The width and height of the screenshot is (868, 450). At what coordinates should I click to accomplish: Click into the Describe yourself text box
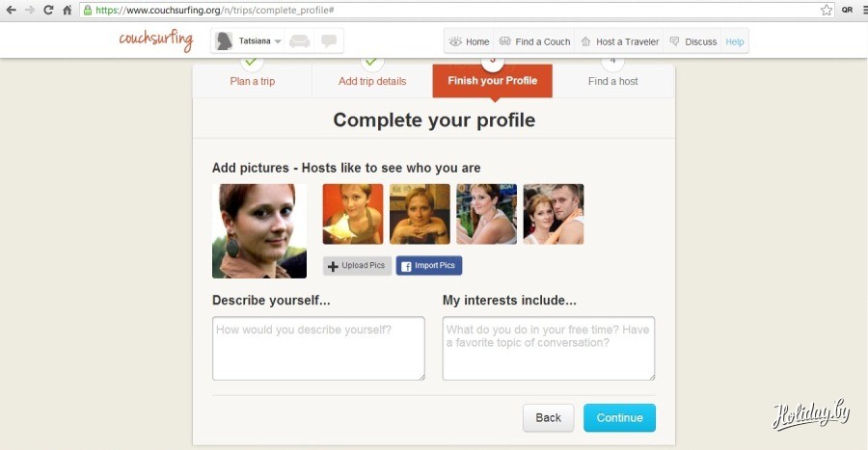tap(318, 348)
